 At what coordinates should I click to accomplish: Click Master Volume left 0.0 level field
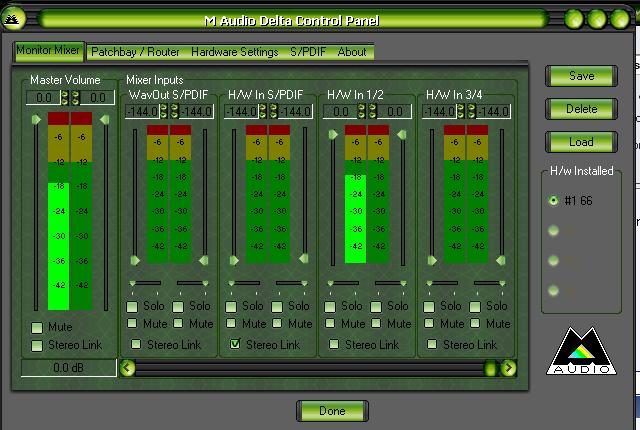pyautogui.click(x=43, y=98)
